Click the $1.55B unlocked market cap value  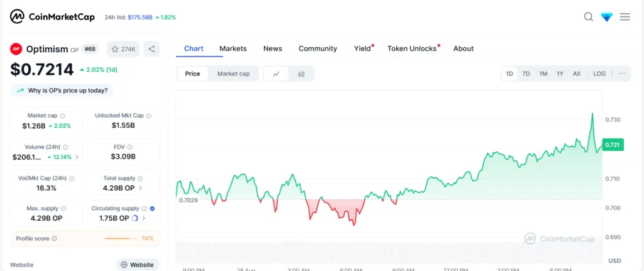pos(123,125)
